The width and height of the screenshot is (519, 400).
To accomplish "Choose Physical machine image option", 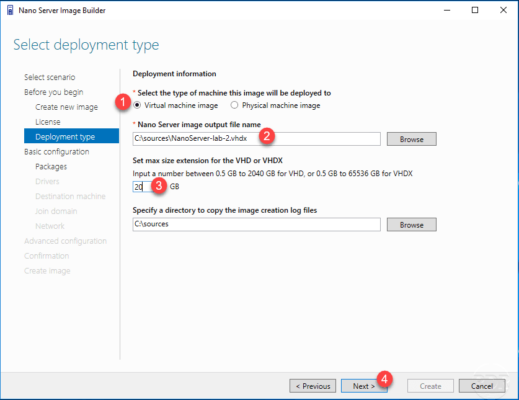I will click(x=234, y=105).
